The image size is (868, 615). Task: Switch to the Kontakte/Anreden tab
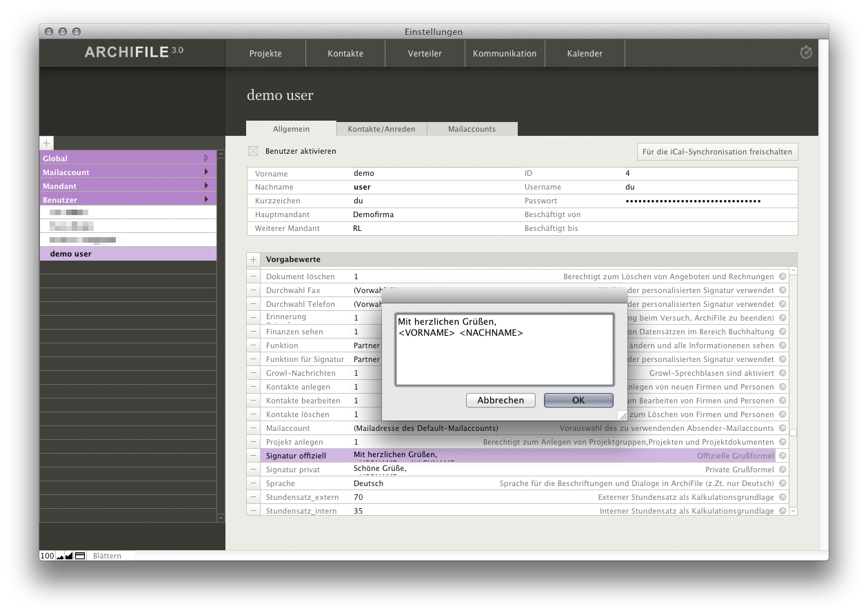(381, 129)
